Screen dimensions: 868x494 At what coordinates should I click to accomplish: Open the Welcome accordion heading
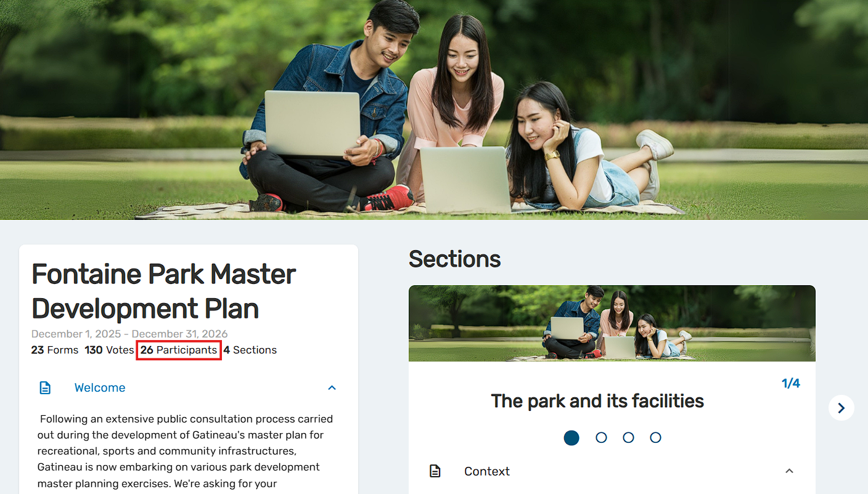tap(100, 387)
